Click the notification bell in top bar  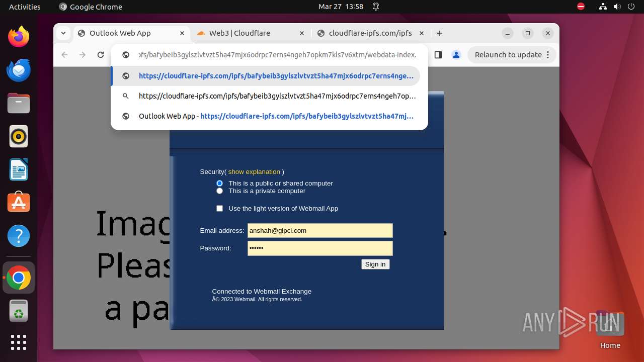coord(376,7)
